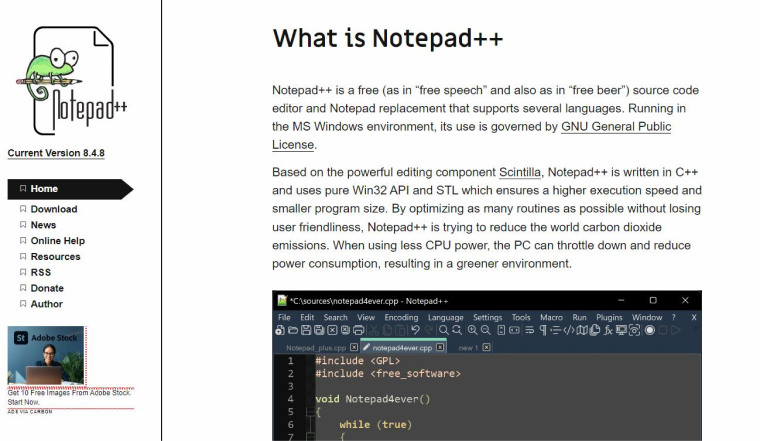The image size is (760, 441).
Task: Click the Record macro circle icon
Action: [650, 331]
